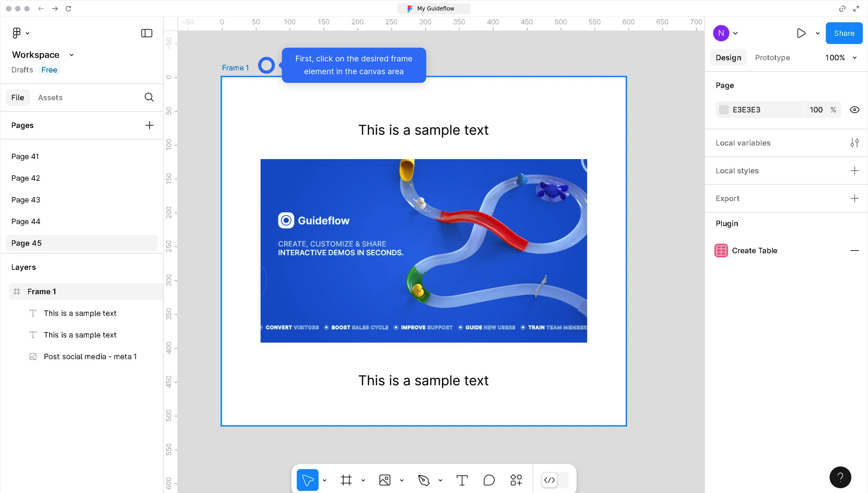Open the actions and plugins panel

(516, 480)
